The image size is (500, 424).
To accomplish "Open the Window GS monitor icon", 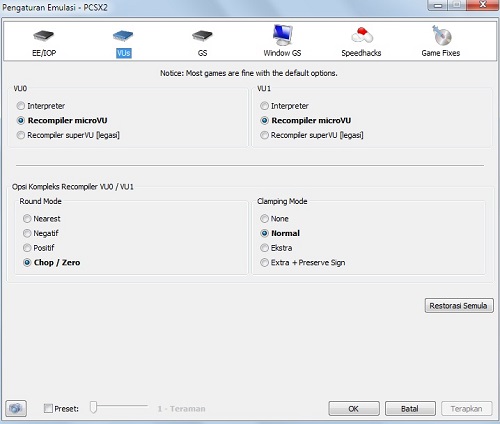I will coord(282,35).
